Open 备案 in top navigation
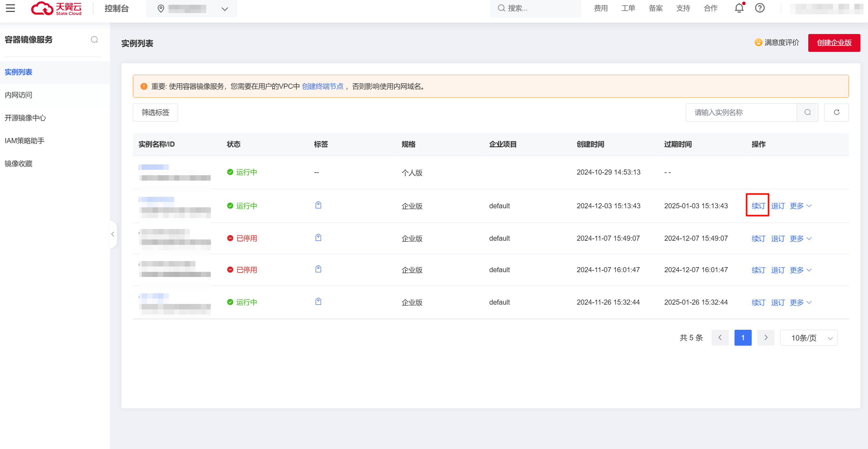Viewport: 868px width, 449px height. (x=655, y=8)
